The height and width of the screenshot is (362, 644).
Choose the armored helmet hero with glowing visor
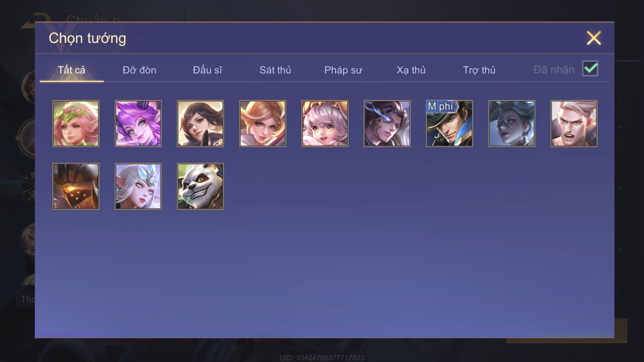pos(76,186)
